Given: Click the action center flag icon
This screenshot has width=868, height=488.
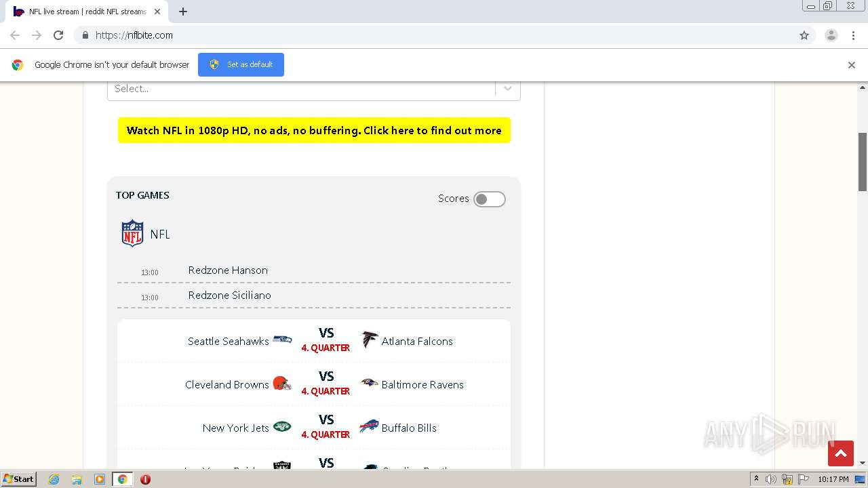Looking at the screenshot, I should 804,479.
